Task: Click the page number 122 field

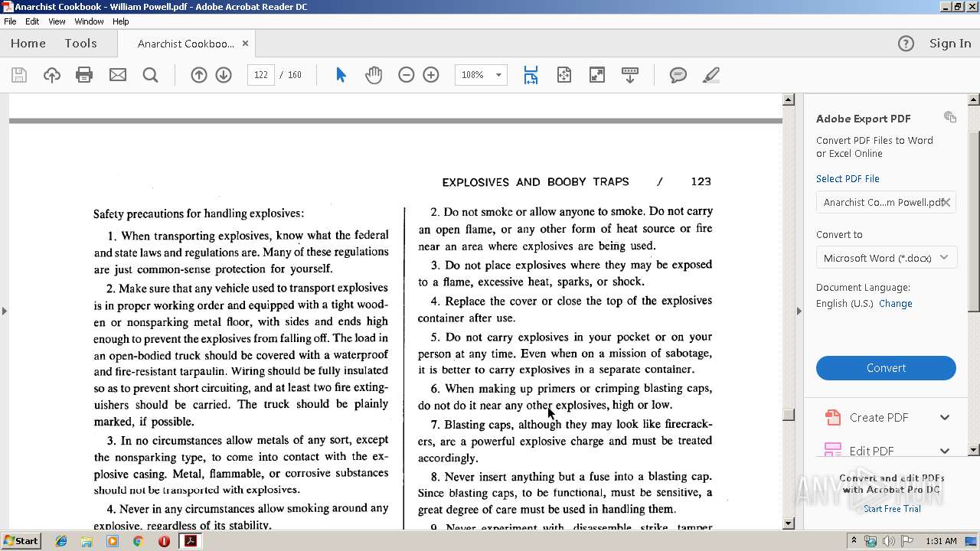Action: (260, 75)
